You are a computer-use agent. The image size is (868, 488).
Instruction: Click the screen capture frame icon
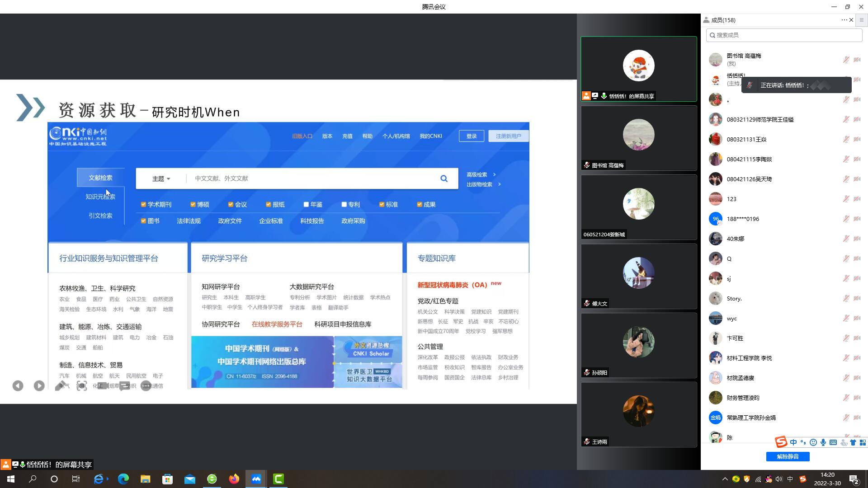[82, 386]
